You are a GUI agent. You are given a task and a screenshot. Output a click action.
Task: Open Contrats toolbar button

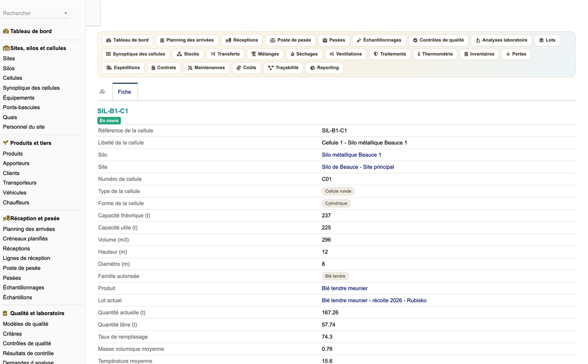(164, 68)
